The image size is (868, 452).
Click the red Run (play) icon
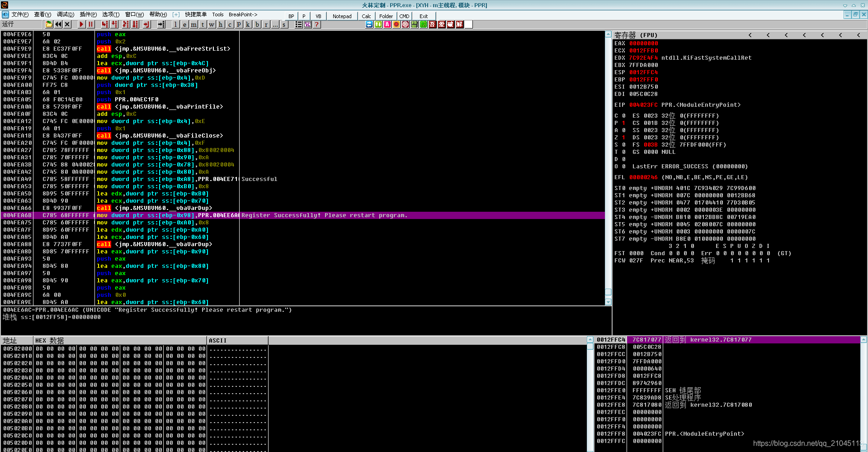coord(81,24)
